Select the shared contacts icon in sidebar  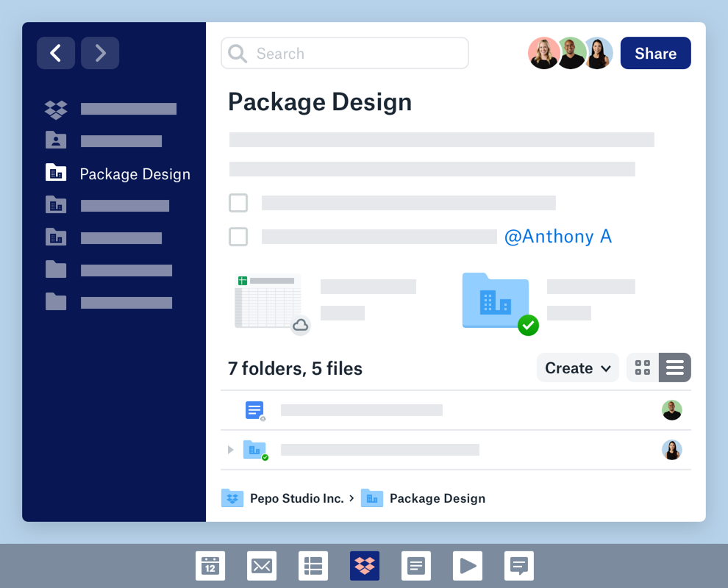point(55,140)
